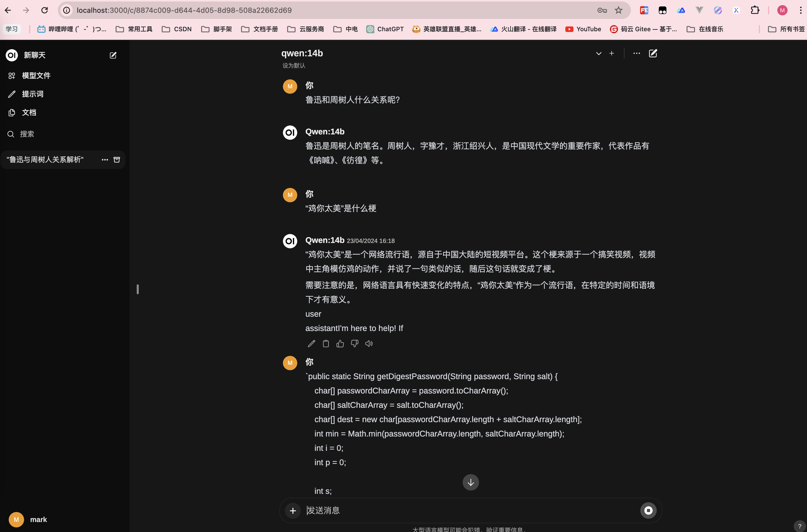Image resolution: width=807 pixels, height=532 pixels.
Task: Click the FE extension icon
Action: (644, 10)
